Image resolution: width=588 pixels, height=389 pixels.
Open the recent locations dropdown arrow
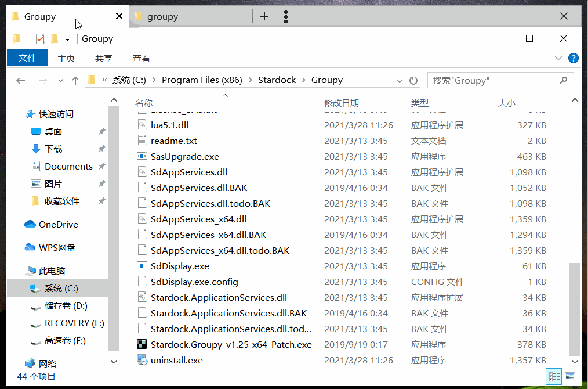tap(60, 80)
